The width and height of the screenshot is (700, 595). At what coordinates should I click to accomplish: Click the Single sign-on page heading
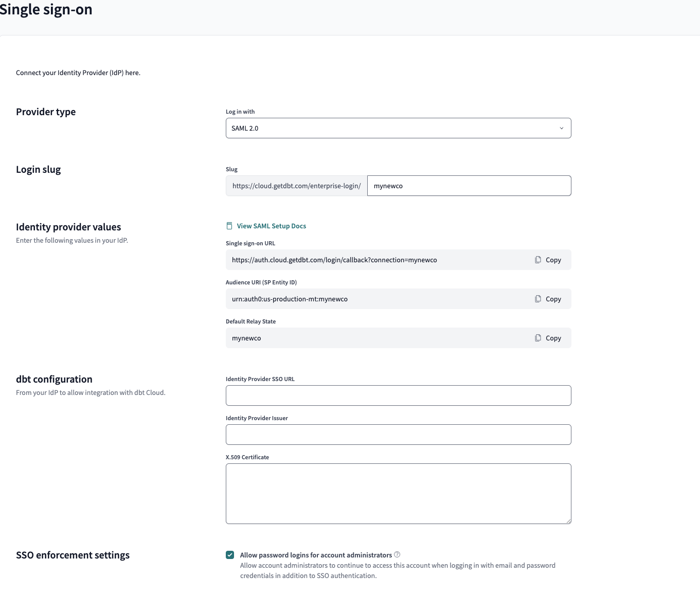(46, 9)
